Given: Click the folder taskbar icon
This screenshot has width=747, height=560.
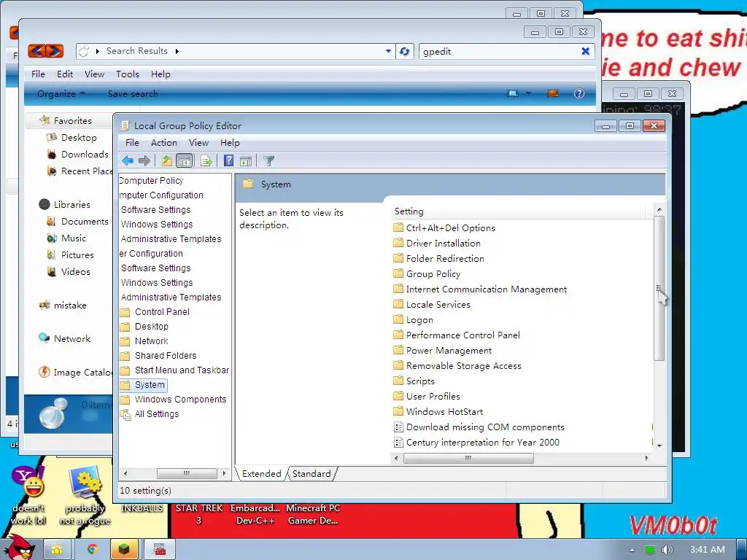Looking at the screenshot, I should [57, 550].
